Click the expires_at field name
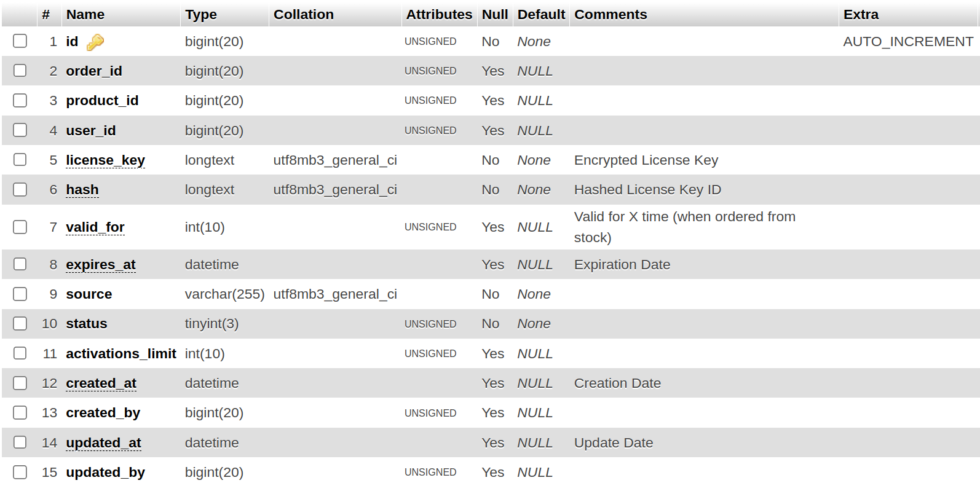The width and height of the screenshot is (980, 491). point(101,265)
